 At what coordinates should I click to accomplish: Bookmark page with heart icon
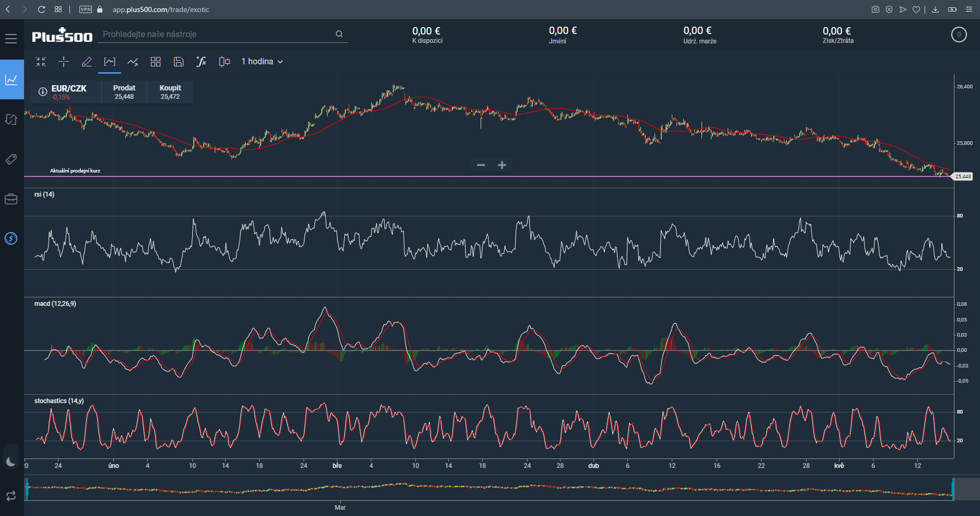(x=916, y=9)
